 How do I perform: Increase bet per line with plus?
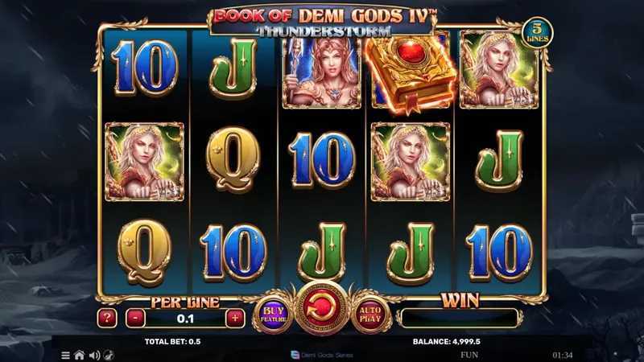235,318
